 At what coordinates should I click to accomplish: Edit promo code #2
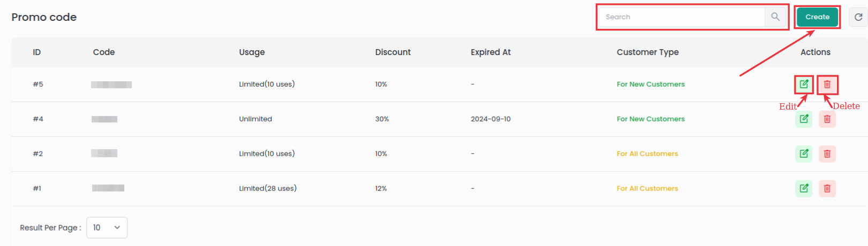(804, 153)
